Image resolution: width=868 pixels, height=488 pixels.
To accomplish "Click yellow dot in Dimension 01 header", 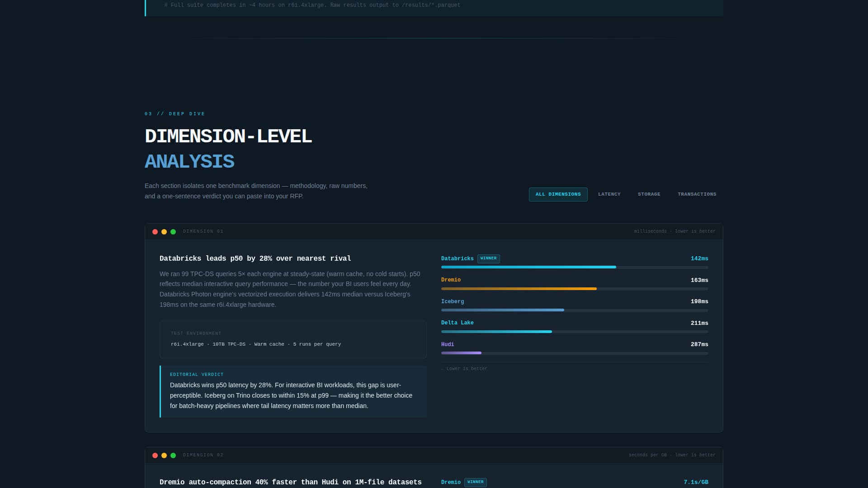I will [164, 232].
